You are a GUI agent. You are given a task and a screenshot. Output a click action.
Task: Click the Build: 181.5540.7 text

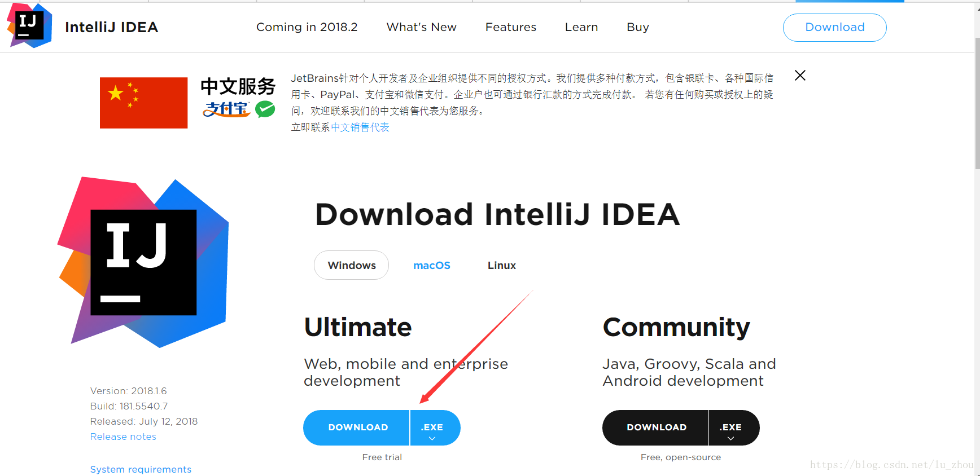point(129,406)
